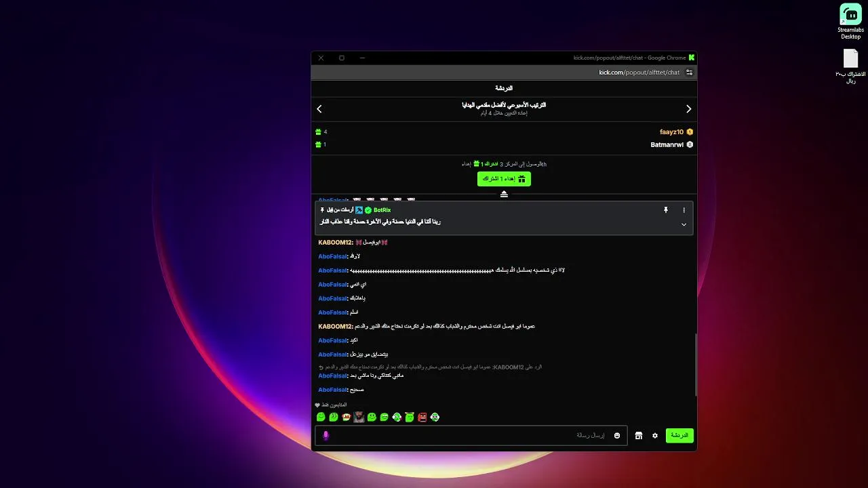Insert the green emote wearing a halo

410,418
